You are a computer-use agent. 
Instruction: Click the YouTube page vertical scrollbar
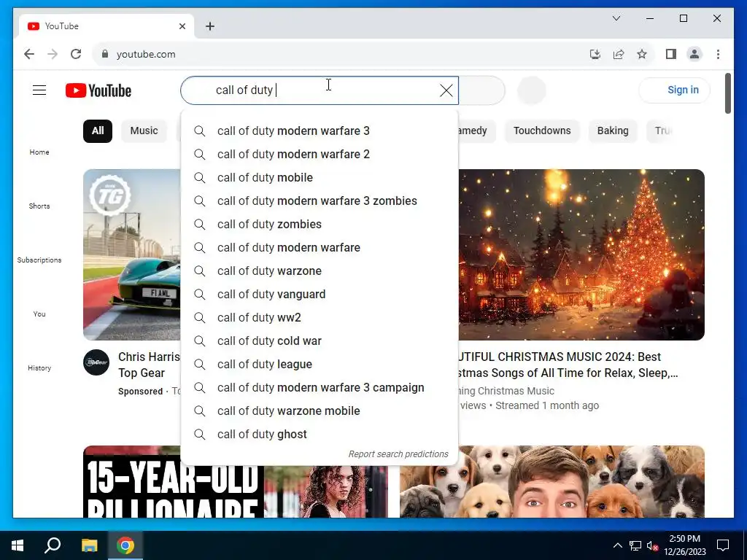(x=727, y=94)
